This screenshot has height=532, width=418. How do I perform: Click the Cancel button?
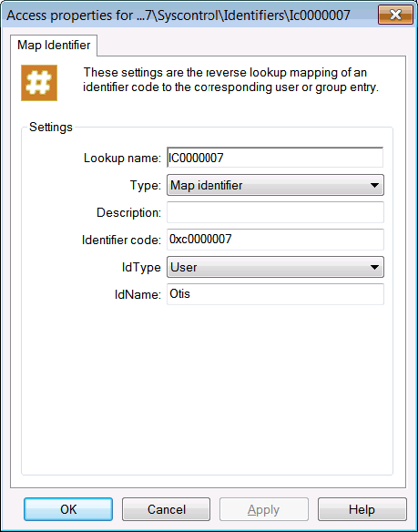tap(167, 509)
